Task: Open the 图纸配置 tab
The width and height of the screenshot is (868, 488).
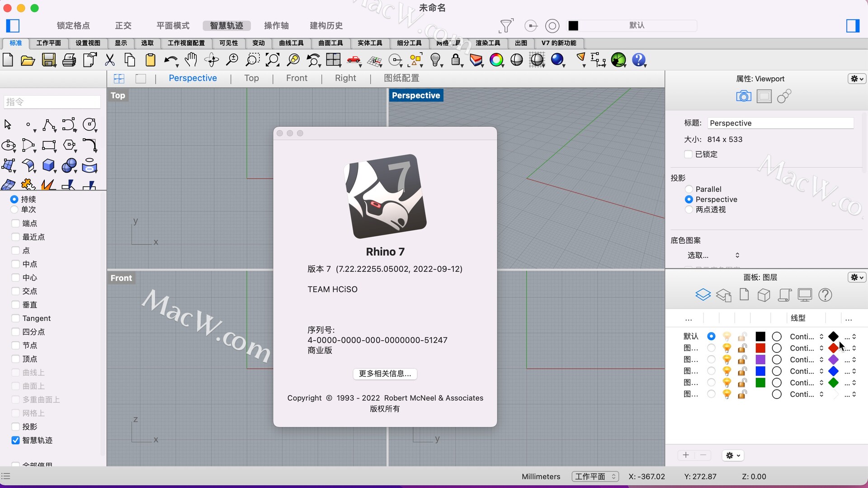Action: tap(401, 78)
